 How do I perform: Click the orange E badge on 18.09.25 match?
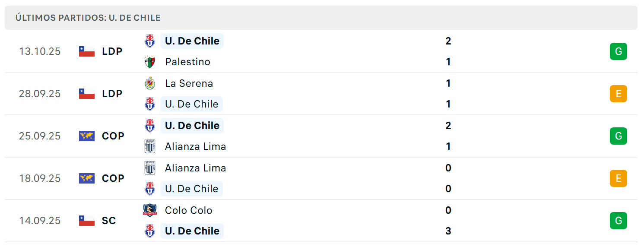(618, 178)
